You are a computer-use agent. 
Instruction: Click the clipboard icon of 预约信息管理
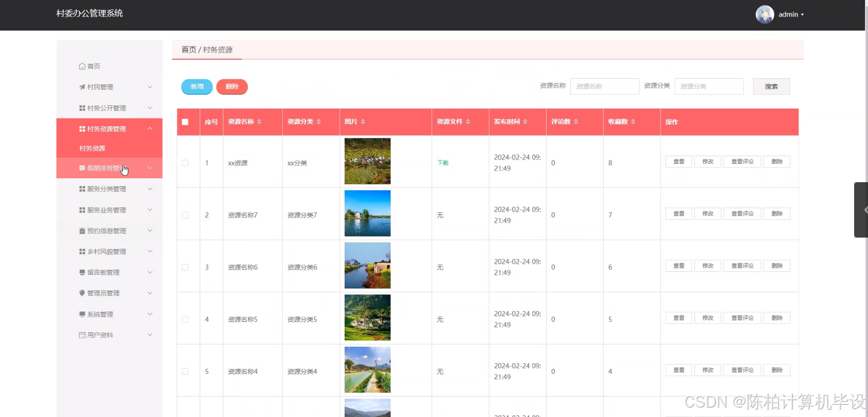click(x=82, y=231)
